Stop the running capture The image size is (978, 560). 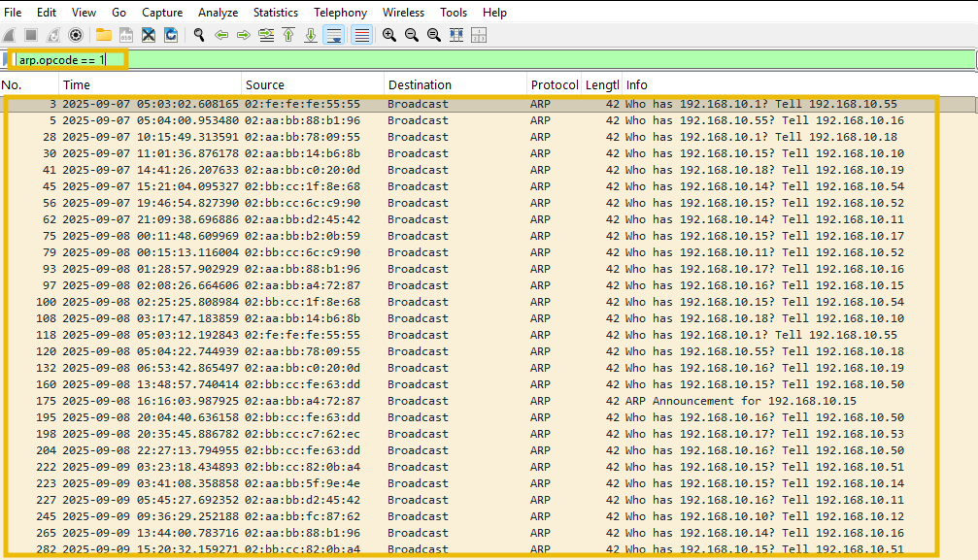[31, 35]
